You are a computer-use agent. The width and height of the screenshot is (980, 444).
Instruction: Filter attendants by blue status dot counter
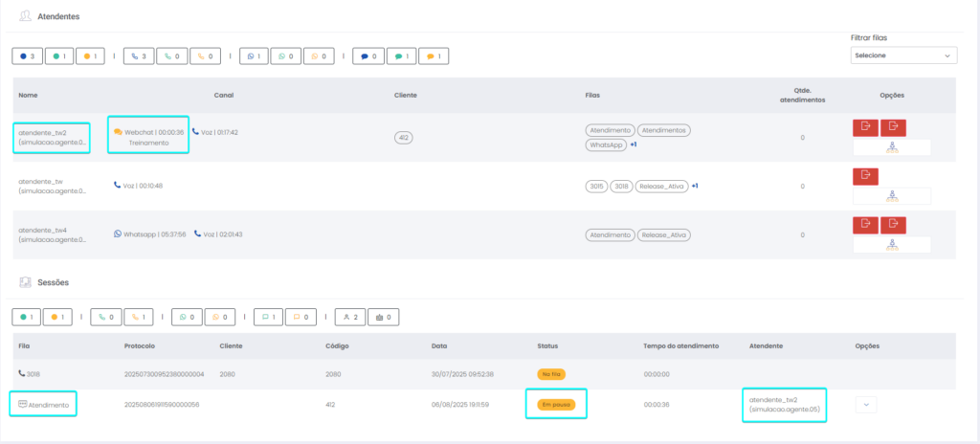coord(28,56)
